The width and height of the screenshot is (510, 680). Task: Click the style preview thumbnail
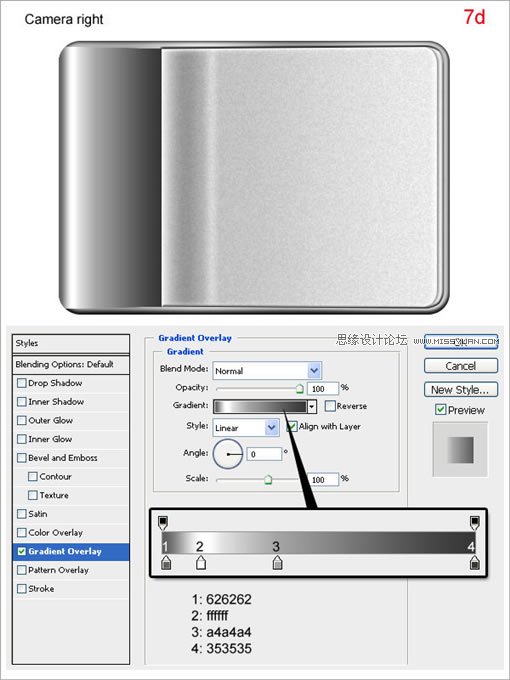click(460, 449)
